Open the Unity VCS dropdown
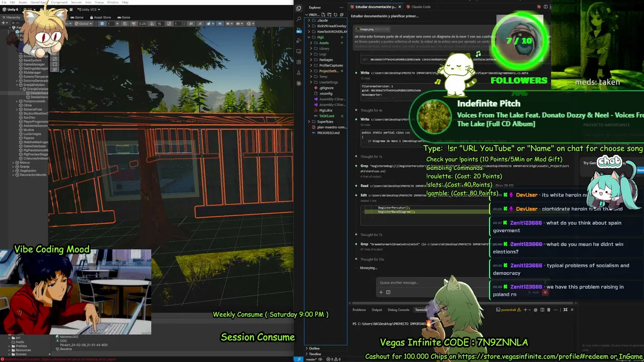The height and width of the screenshot is (362, 644). coord(89,10)
